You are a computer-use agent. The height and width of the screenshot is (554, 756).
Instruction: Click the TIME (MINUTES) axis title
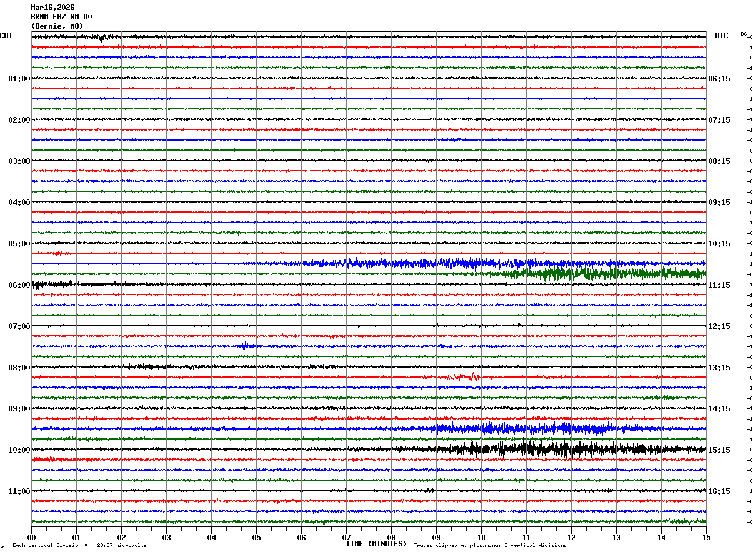[x=376, y=544]
